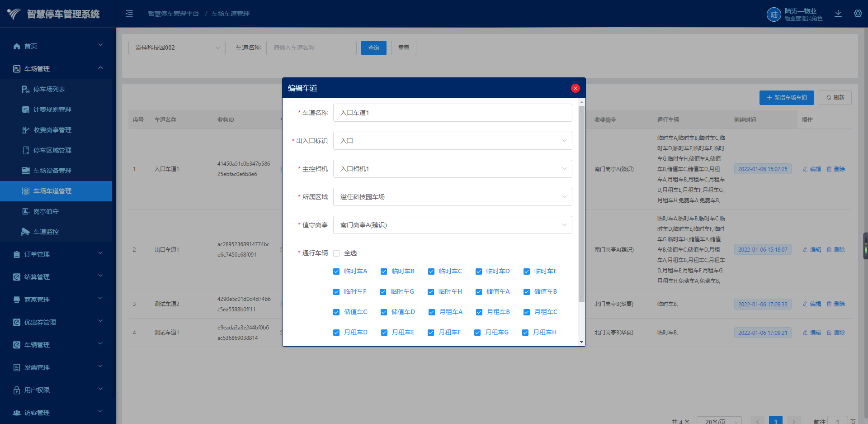This screenshot has height=424, width=868.
Task: Uncheck 月租车F checkbox
Action: click(x=431, y=333)
